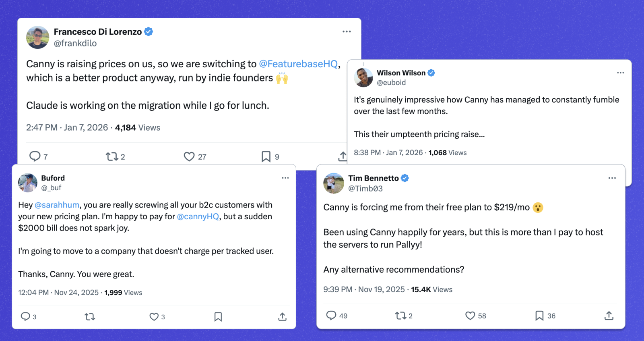Retweet Francesco's tweet about Canny pricing
The image size is (644, 341).
pyautogui.click(x=112, y=156)
